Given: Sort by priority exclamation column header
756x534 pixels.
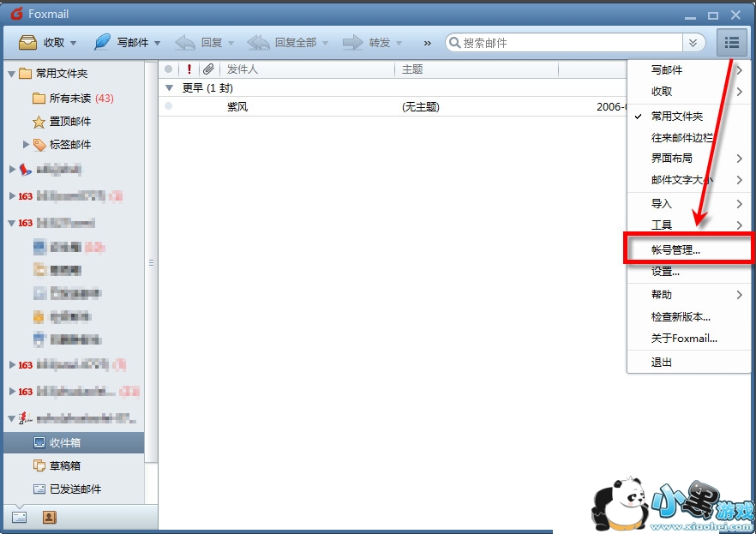Looking at the screenshot, I should 189,69.
